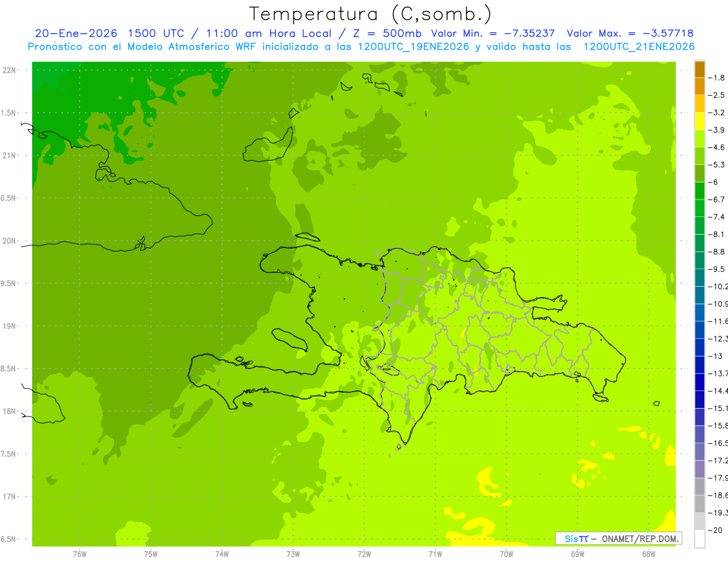Click the 18N latitude axis label

tap(10, 412)
